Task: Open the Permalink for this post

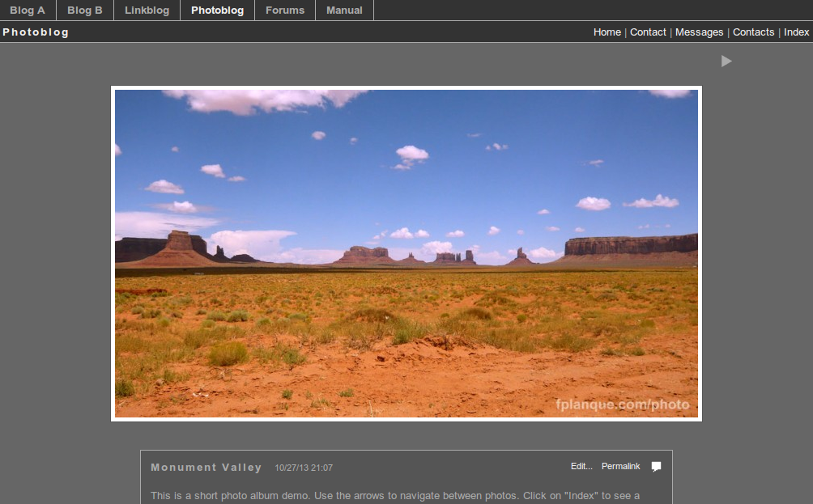Action: (x=620, y=466)
